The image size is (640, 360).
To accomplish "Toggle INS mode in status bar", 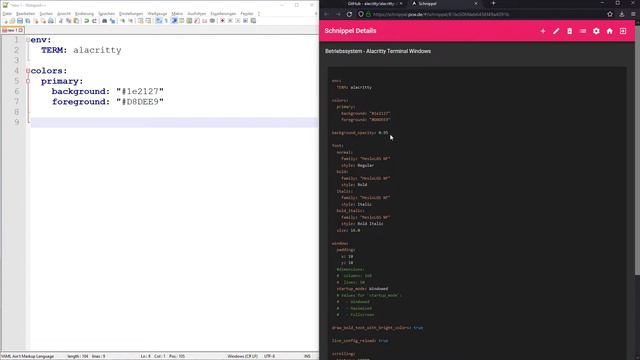I will 307,356.
